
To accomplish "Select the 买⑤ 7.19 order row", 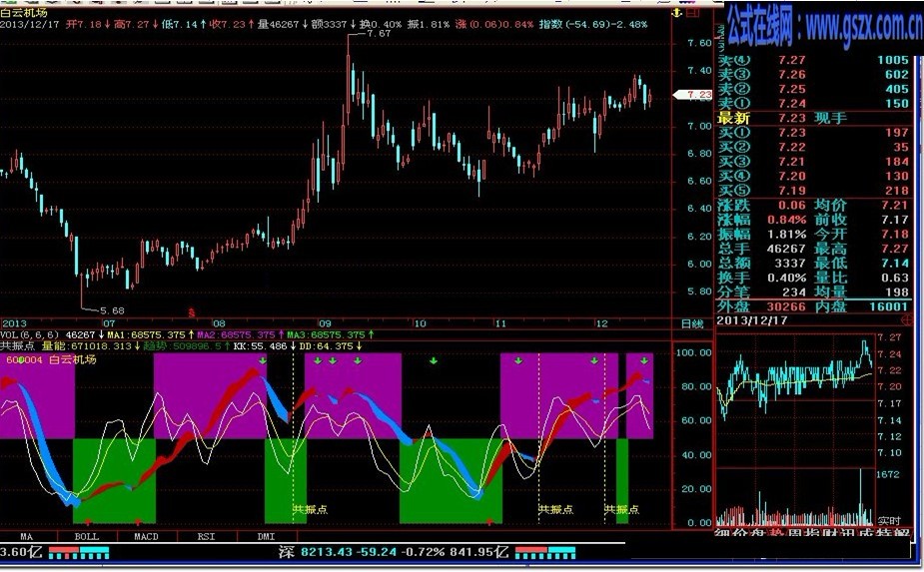I will (813, 191).
